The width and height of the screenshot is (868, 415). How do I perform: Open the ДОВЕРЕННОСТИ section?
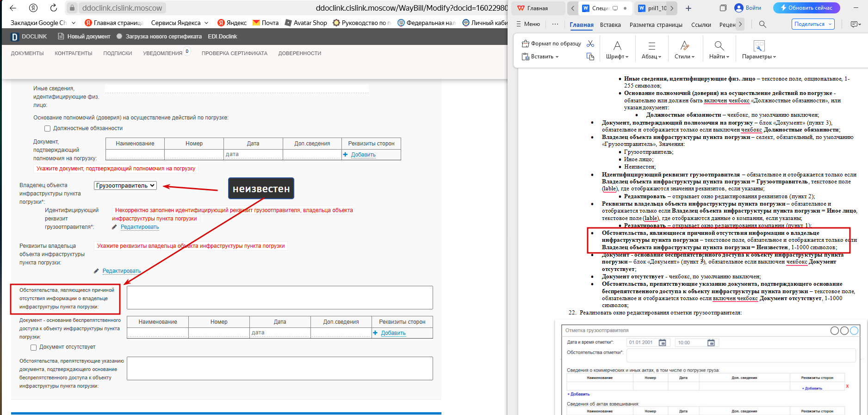click(x=300, y=53)
